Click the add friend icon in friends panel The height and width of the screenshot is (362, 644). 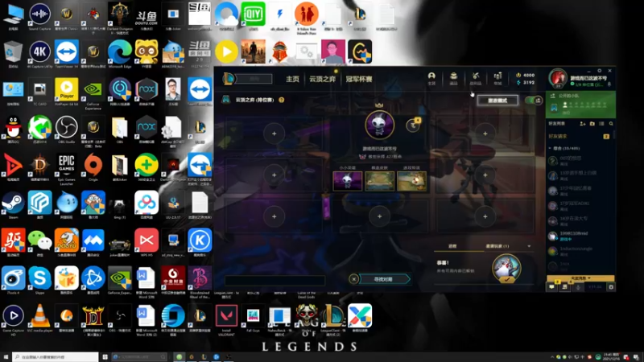point(582,124)
